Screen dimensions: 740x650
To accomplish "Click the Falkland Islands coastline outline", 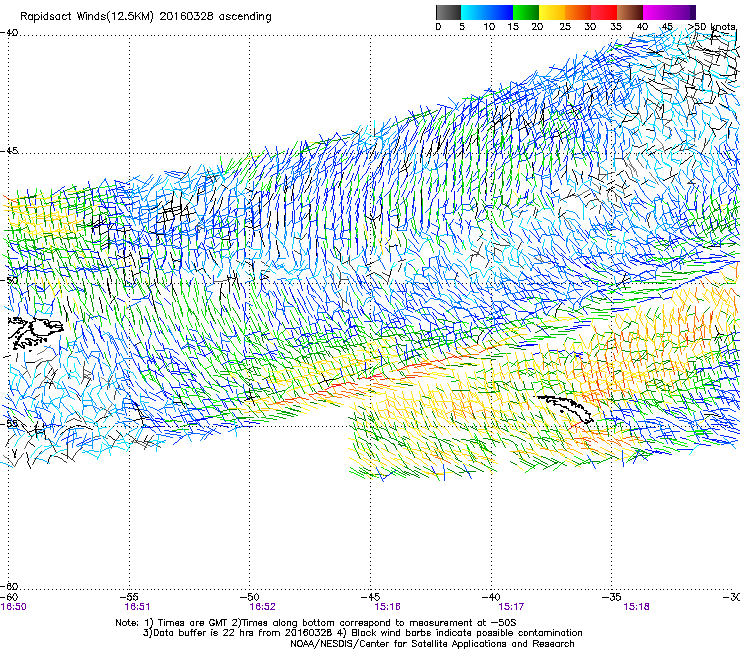I will pyautogui.click(x=36, y=333).
